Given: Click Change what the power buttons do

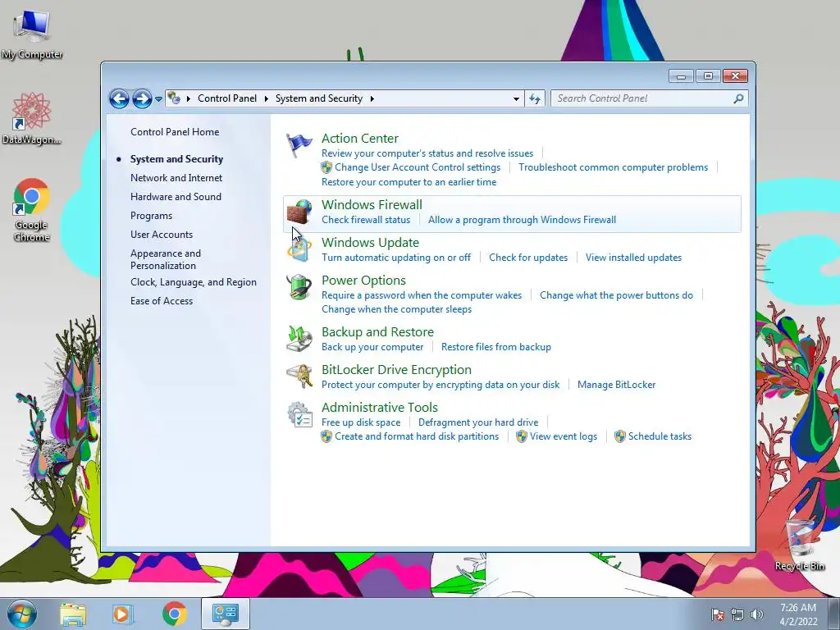Looking at the screenshot, I should pyautogui.click(x=616, y=295).
